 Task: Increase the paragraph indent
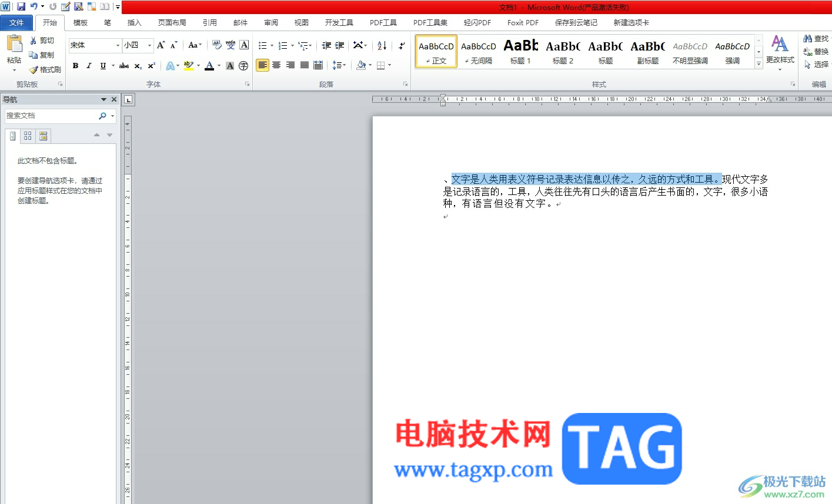340,45
